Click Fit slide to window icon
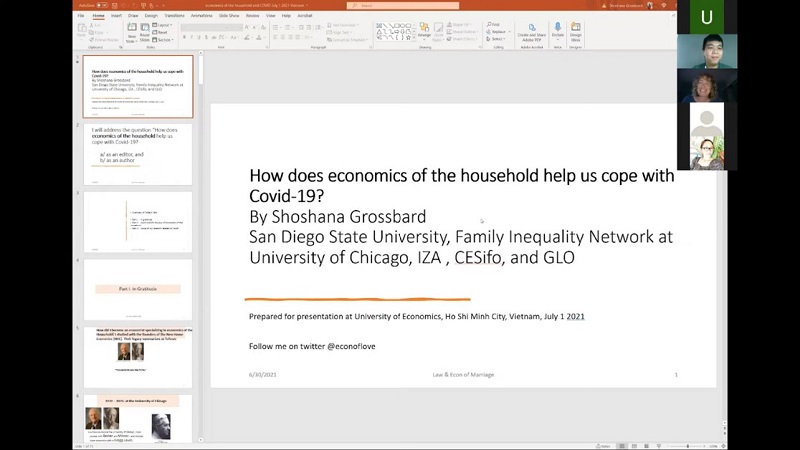 tap(723, 446)
